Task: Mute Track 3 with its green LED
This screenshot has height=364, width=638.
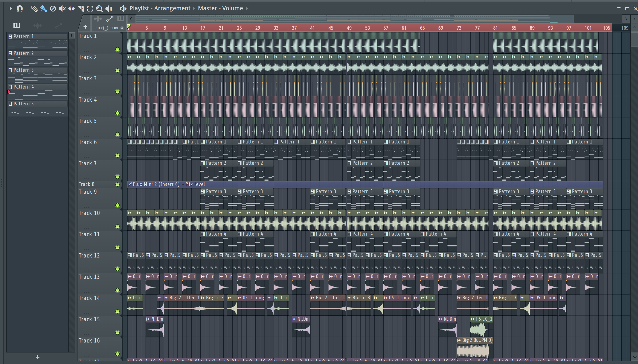Action: (x=117, y=92)
